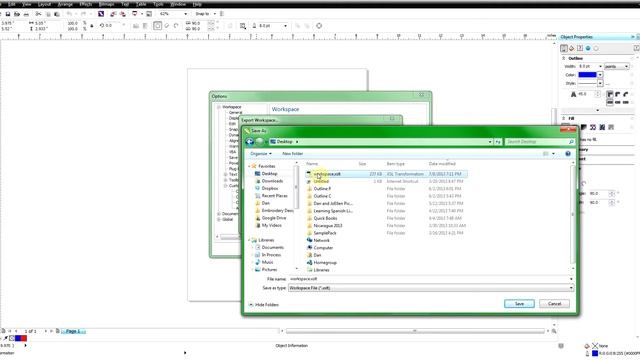This screenshot has width=640, height=360.
Task: Select the Outline tab icon in Object Properties
Action: pyautogui.click(x=564, y=48)
